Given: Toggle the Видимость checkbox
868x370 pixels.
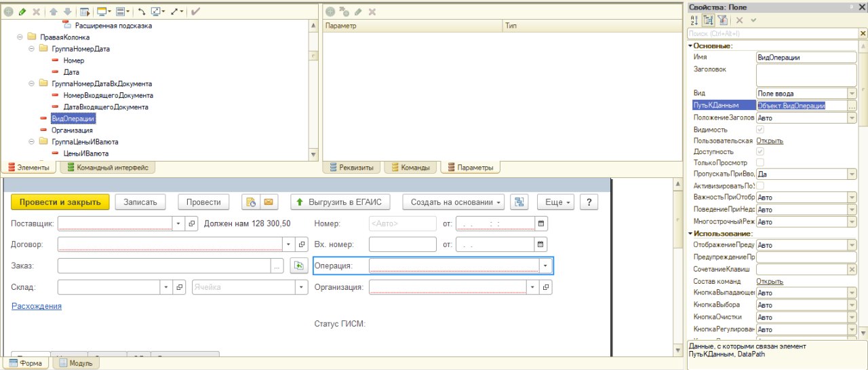Looking at the screenshot, I should coord(760,129).
